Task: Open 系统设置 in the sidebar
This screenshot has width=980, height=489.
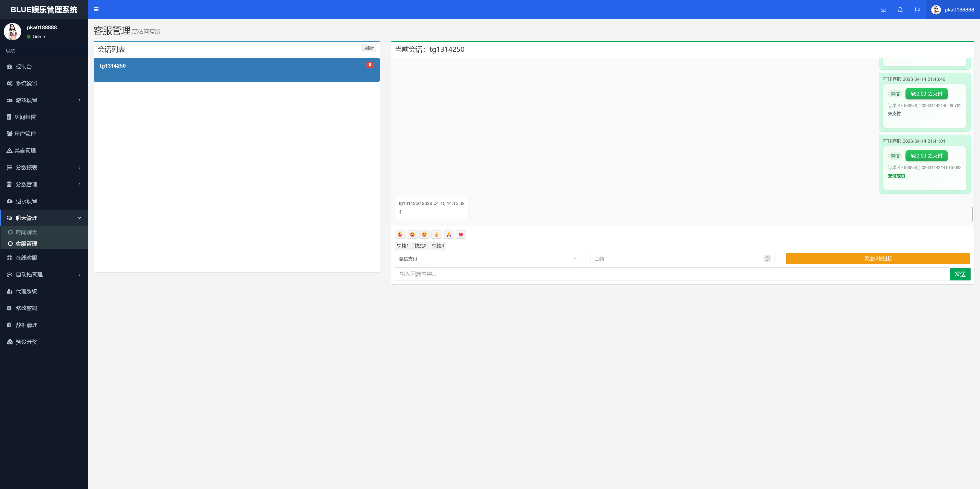Action: click(x=44, y=83)
